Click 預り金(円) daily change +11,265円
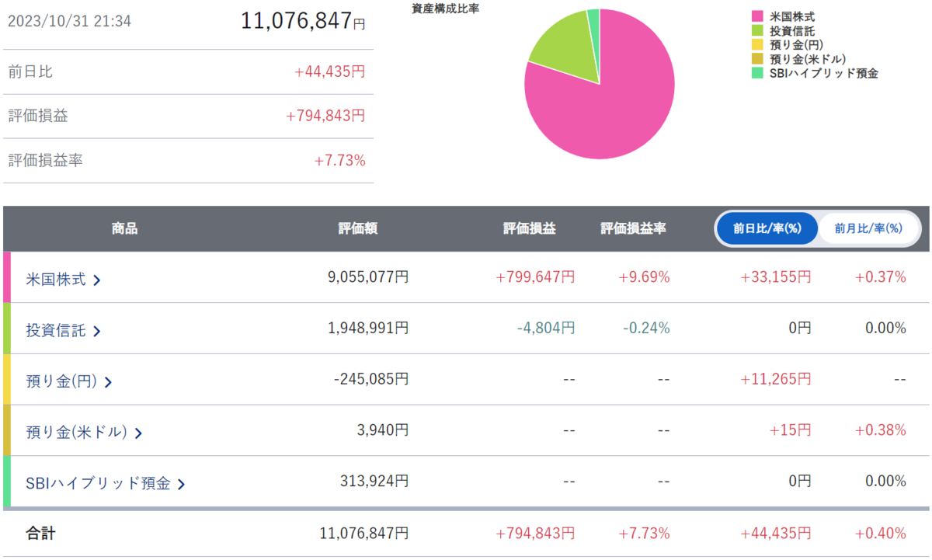 click(775, 378)
